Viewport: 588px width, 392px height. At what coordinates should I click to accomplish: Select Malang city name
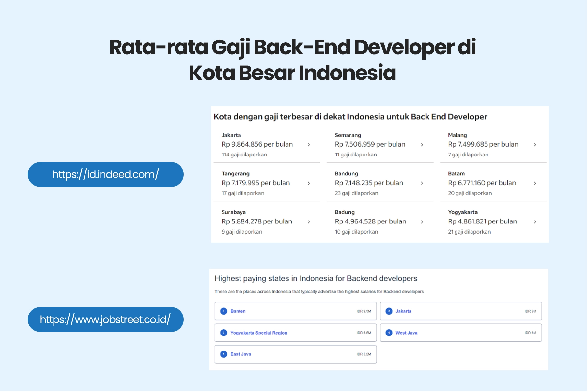tap(457, 135)
